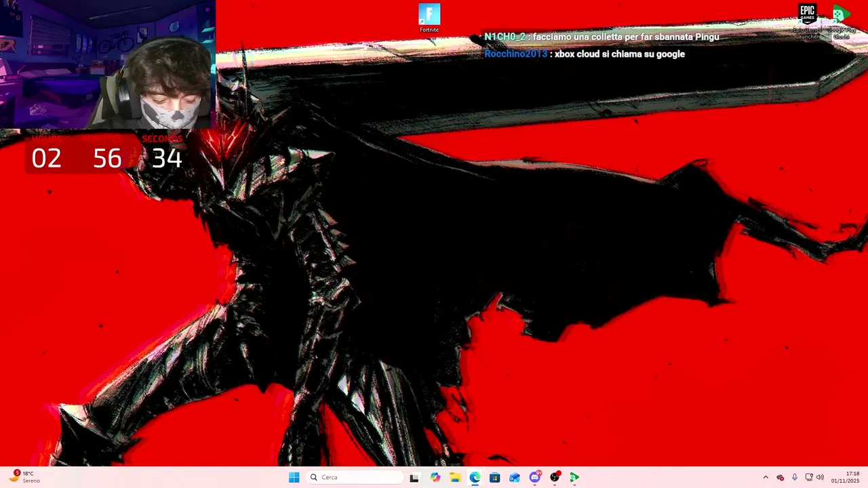
Task: Click the webcam overlay thumbnail
Action: point(108,64)
